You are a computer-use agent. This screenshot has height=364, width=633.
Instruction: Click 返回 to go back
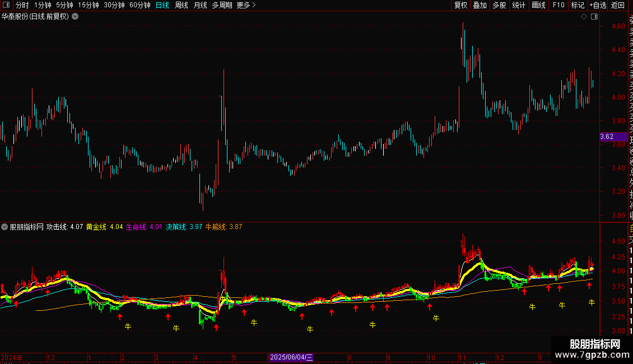[x=618, y=5]
